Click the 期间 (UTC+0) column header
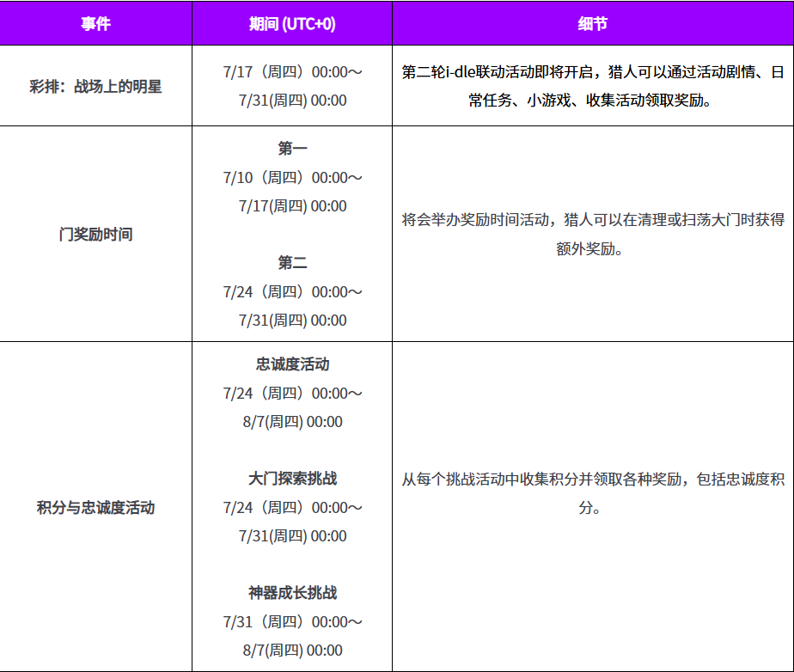Image resolution: width=794 pixels, height=672 pixels. click(292, 23)
